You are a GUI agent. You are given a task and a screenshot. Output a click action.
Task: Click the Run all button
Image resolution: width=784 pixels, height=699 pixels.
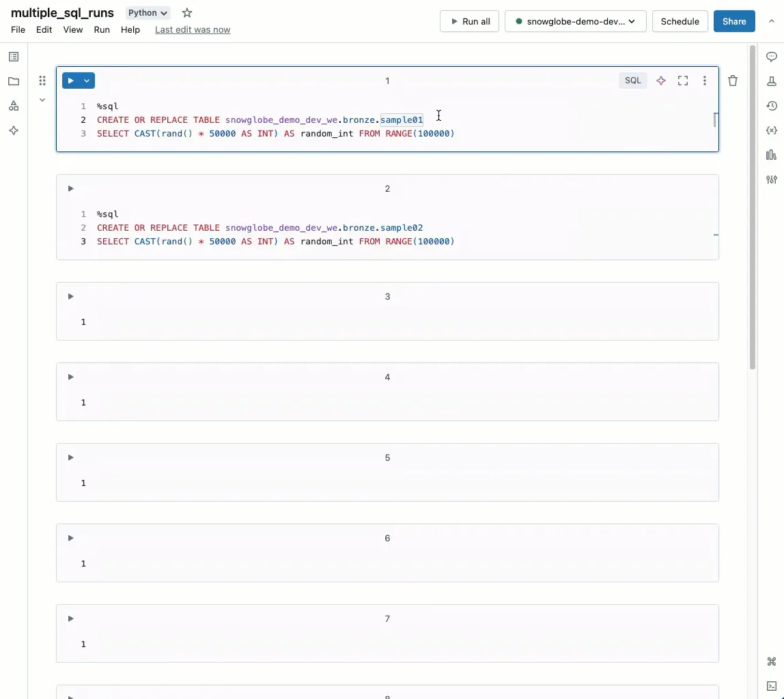[469, 21]
